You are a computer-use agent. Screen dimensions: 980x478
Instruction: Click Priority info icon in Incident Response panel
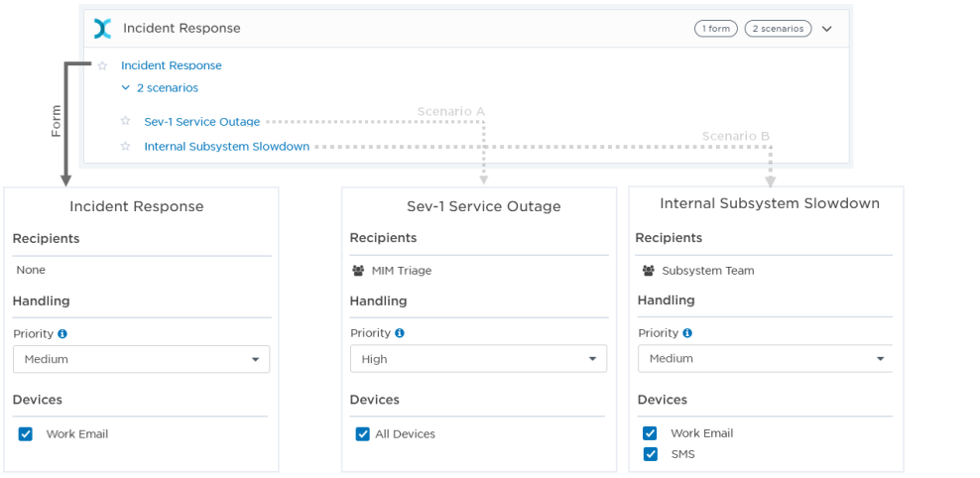pos(62,334)
